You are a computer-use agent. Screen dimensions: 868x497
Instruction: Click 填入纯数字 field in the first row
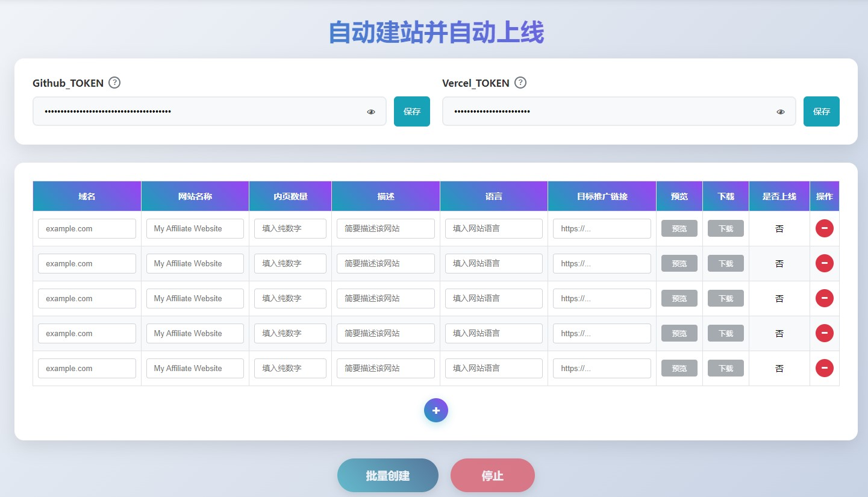[x=290, y=228]
